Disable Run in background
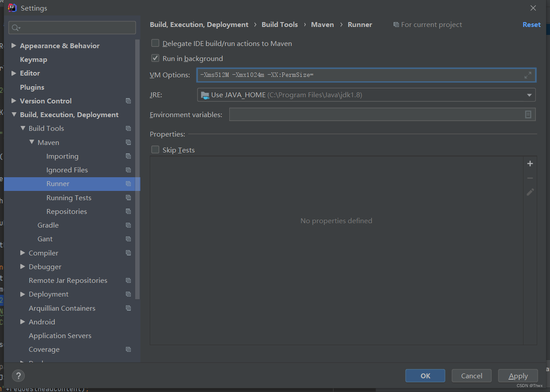 click(x=155, y=58)
